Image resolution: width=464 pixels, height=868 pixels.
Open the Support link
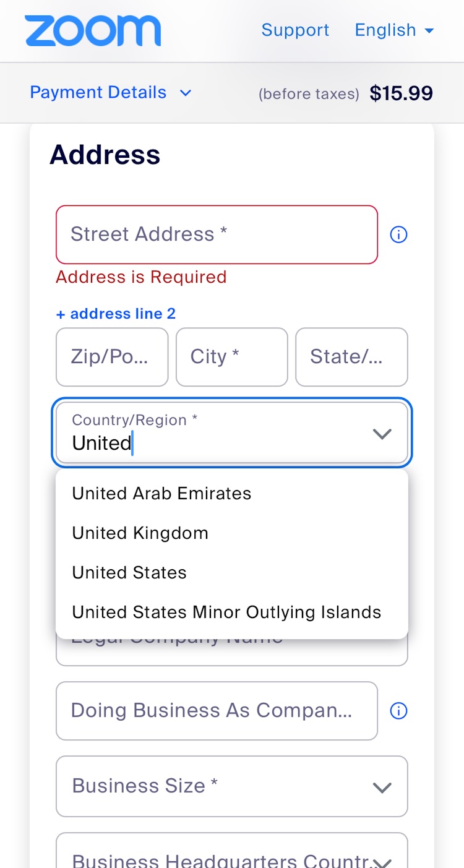pos(295,30)
